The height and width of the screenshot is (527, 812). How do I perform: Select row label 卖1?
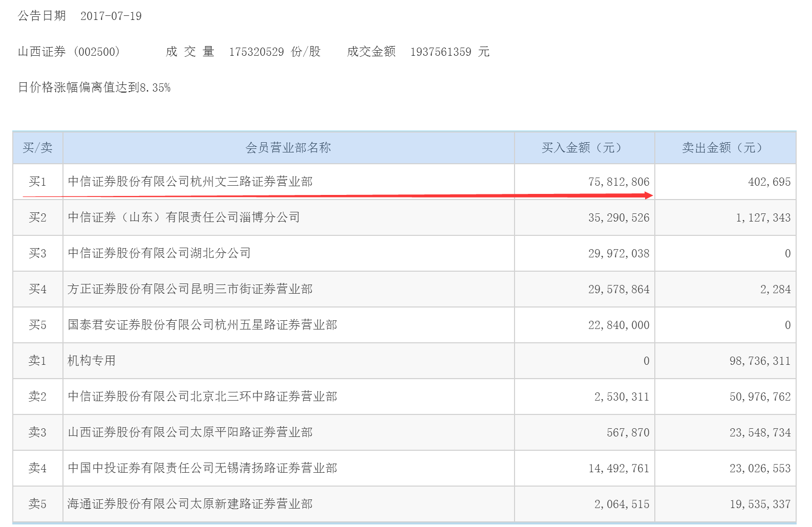(37, 361)
